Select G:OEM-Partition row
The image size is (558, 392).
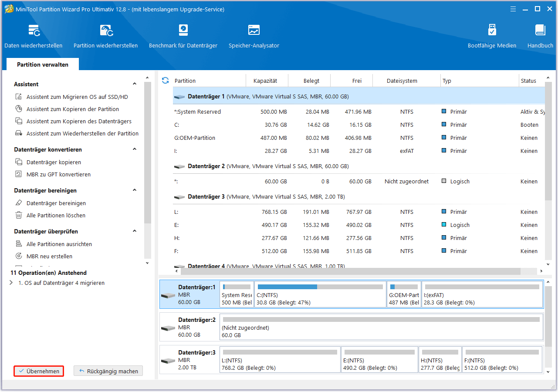coord(359,138)
